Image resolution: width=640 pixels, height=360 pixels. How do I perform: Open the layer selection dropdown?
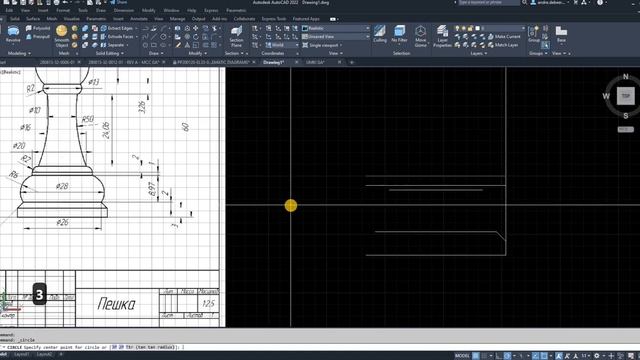489,28
